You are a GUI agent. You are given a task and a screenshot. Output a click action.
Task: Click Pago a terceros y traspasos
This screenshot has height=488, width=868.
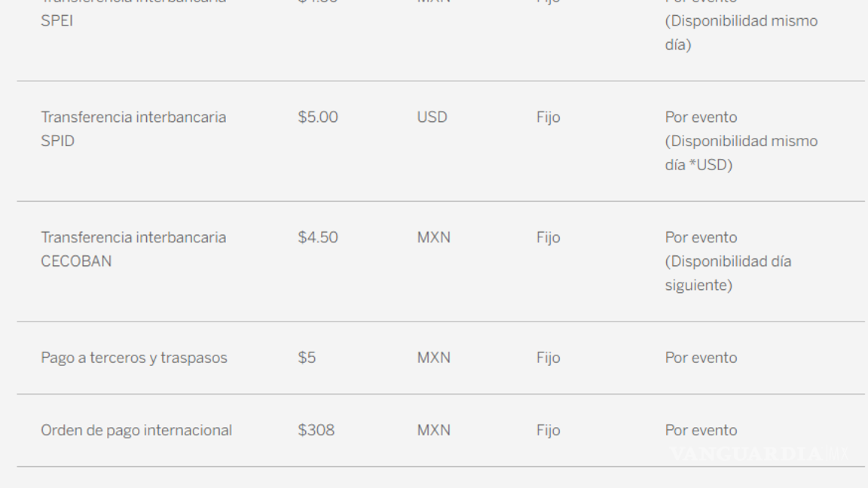pyautogui.click(x=133, y=358)
